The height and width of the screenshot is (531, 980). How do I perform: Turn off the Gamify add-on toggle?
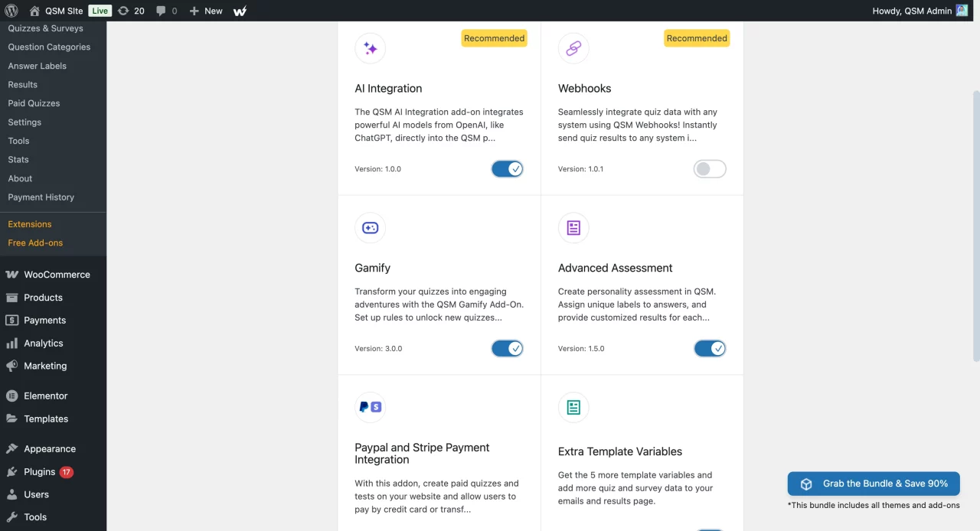coord(507,349)
